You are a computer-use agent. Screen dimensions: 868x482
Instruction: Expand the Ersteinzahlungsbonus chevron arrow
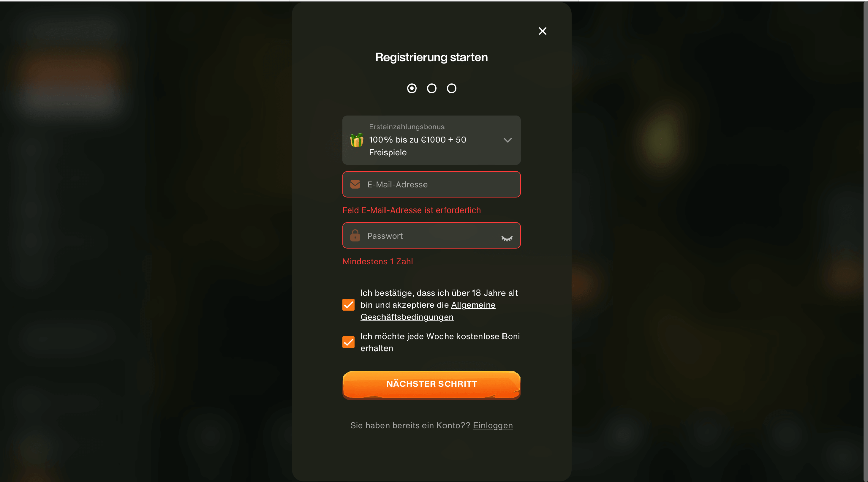tap(508, 140)
